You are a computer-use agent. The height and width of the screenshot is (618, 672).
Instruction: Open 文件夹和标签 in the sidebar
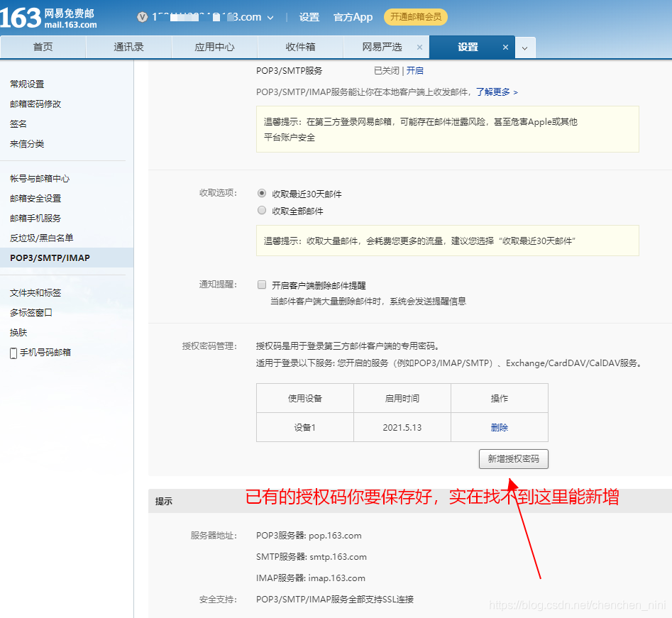pyautogui.click(x=35, y=293)
